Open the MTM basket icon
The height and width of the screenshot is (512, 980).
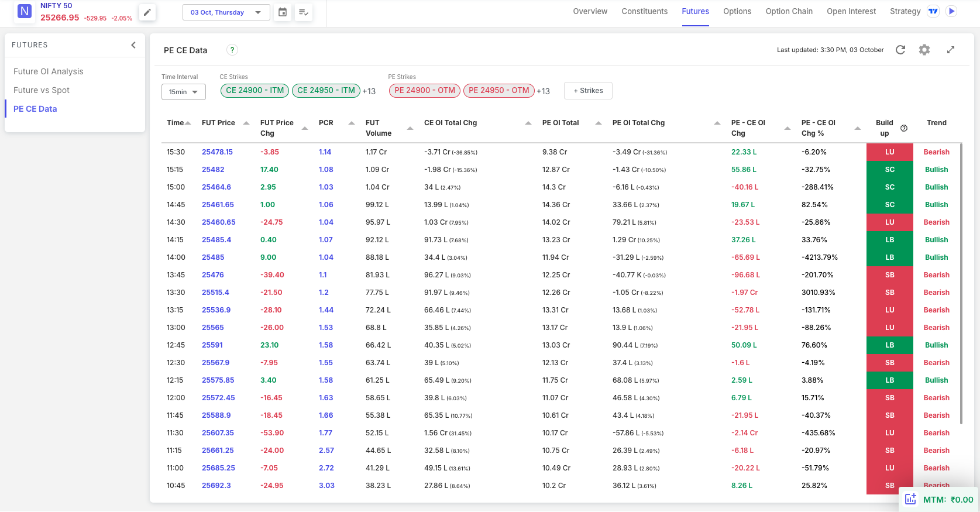pyautogui.click(x=910, y=499)
